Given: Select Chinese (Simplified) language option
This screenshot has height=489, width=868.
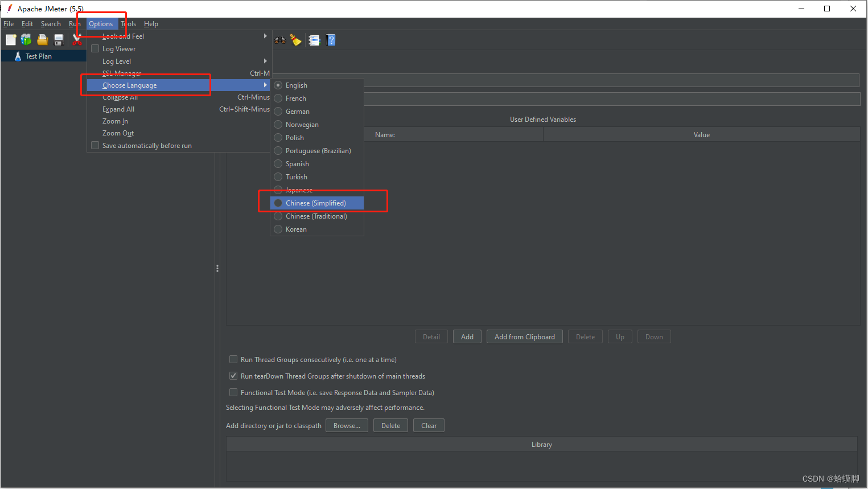Looking at the screenshot, I should pos(317,203).
